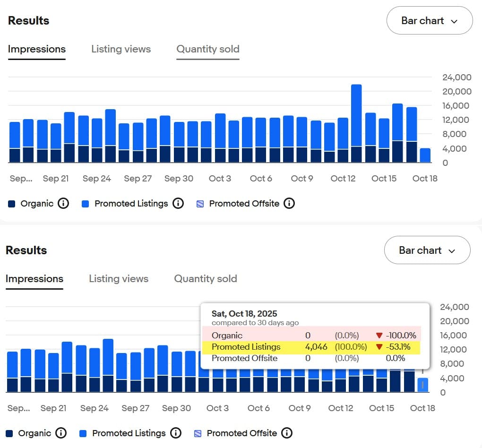Click dark navy Organic swatch in upper legend
The image size is (482, 448).
click(12, 204)
